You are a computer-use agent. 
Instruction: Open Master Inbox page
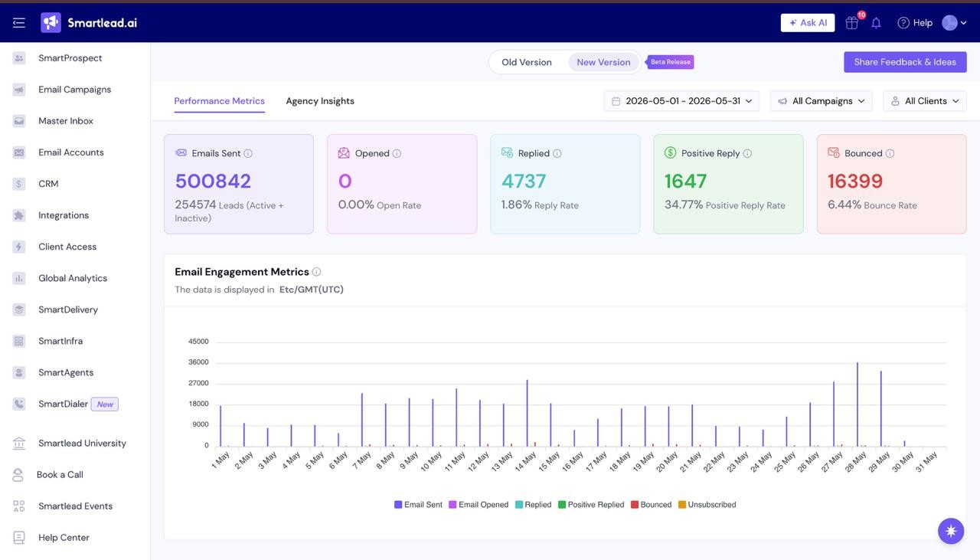(x=66, y=121)
